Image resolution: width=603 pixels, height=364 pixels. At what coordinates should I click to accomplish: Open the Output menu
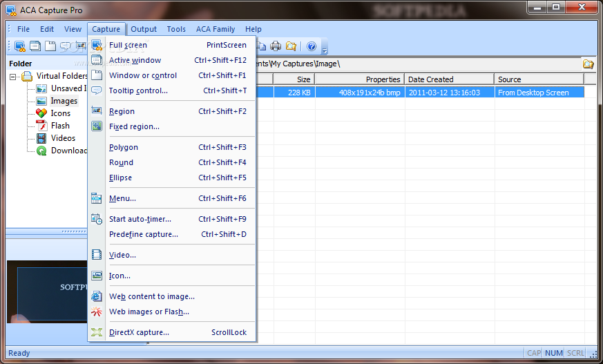[144, 29]
